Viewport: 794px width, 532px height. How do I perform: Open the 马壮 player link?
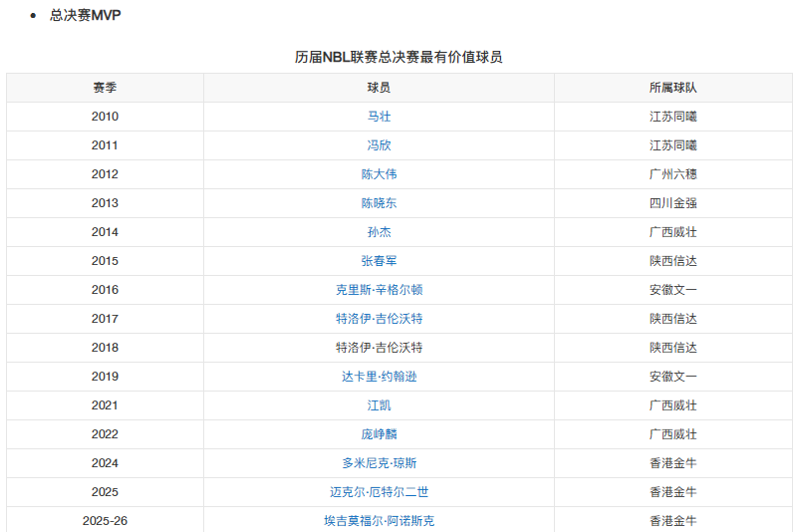pyautogui.click(x=379, y=117)
